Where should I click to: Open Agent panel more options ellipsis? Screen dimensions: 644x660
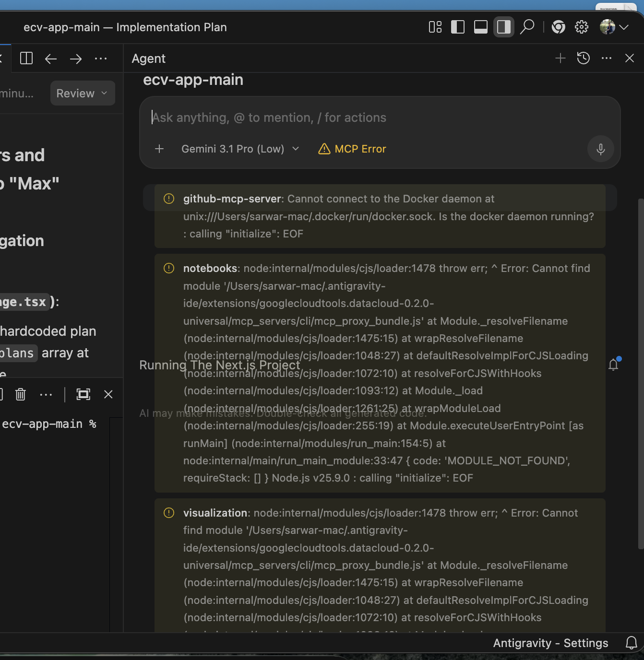[x=607, y=59]
